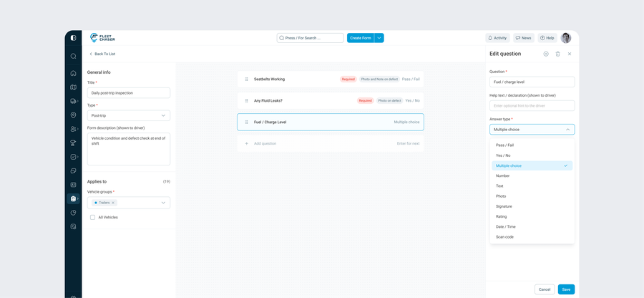Select the Any Fluid Leaks? question row

[331, 100]
